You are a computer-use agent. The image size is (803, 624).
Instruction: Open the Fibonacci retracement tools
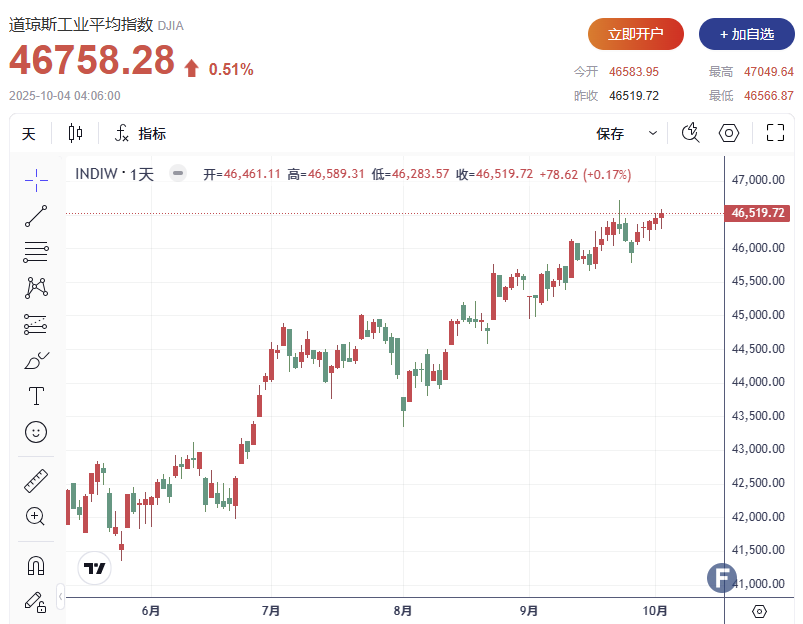pyautogui.click(x=36, y=252)
